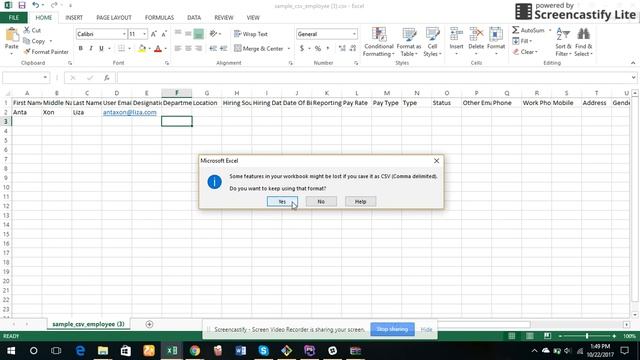Click the Paste icon in Clipboard group

(11, 35)
